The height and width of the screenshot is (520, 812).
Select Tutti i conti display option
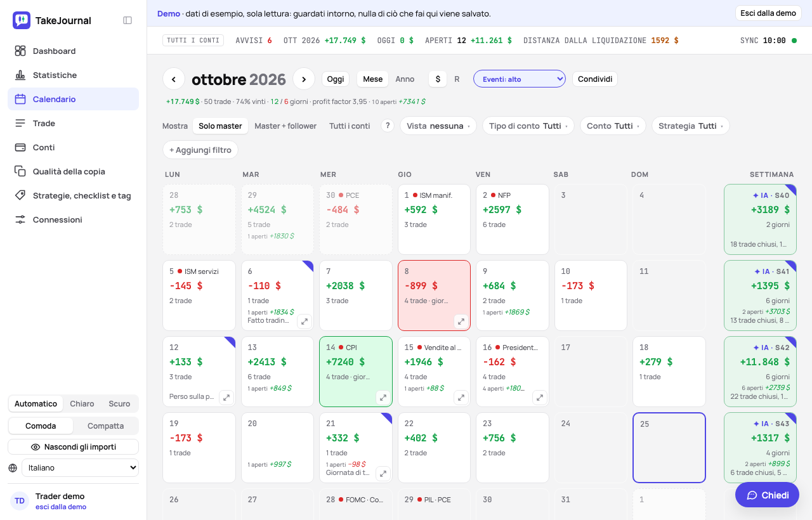[x=350, y=126]
